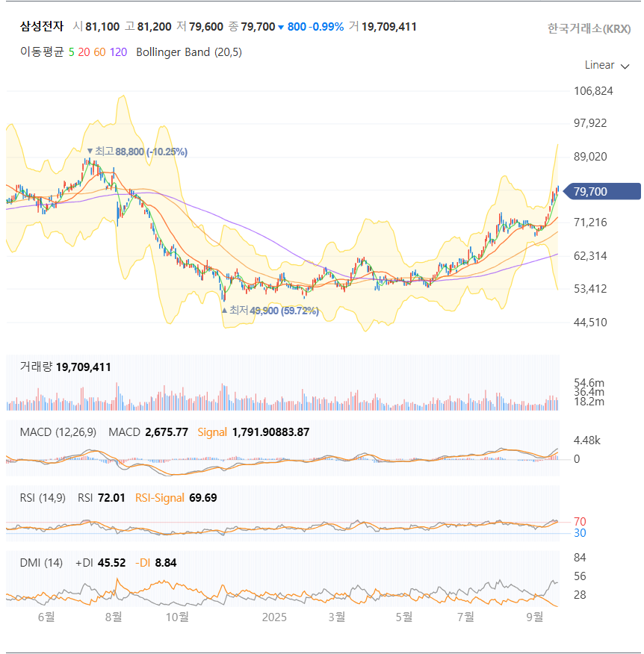Click the 8월 date axis label
Viewport: 644px width, 654px height.
[114, 617]
